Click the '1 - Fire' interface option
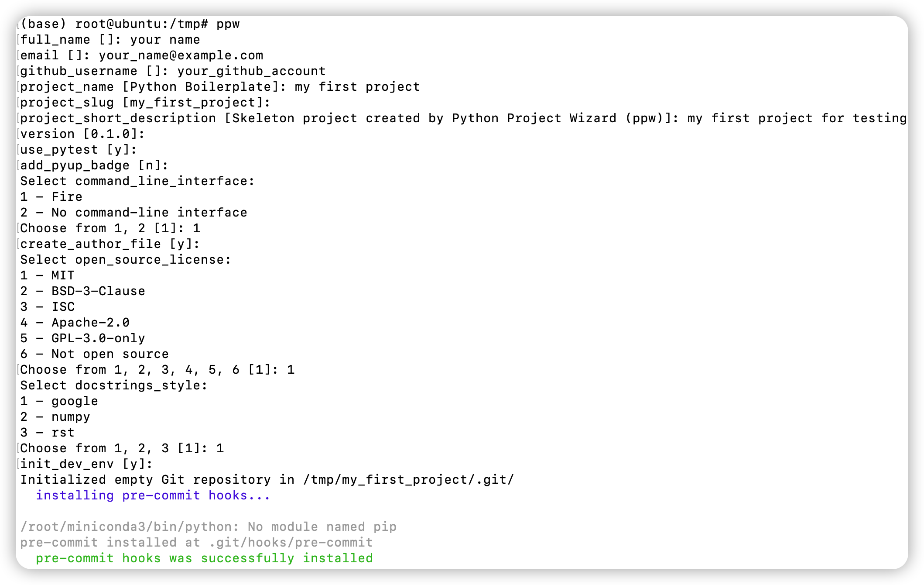Viewport: 924px width, 585px height. pyautogui.click(x=51, y=197)
